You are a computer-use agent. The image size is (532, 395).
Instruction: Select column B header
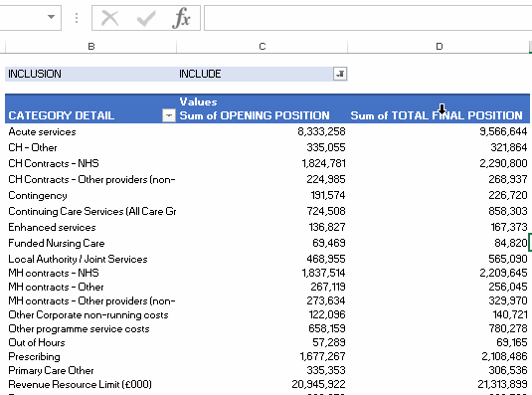[x=90, y=47]
